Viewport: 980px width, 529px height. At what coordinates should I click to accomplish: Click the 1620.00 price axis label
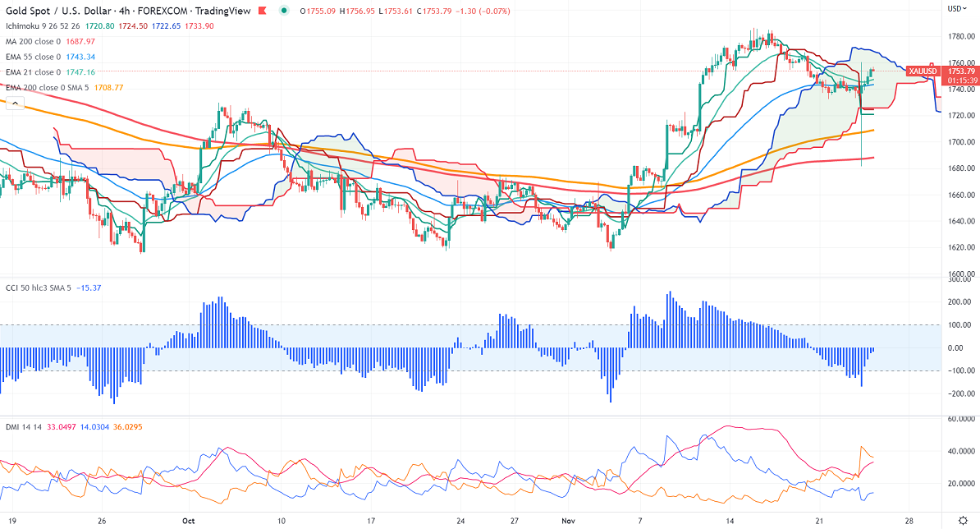[961, 247]
